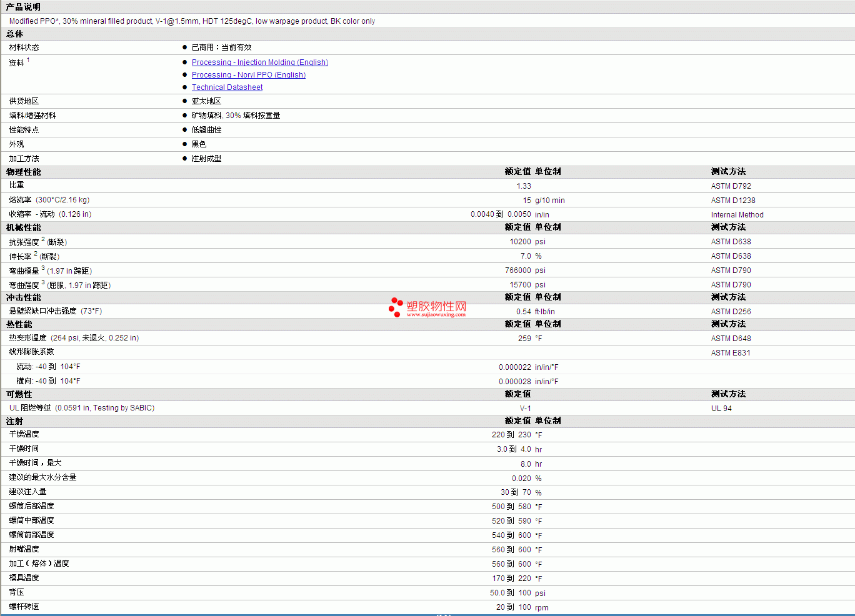
Task: Click heat deflection value 259
Action: pyautogui.click(x=524, y=339)
